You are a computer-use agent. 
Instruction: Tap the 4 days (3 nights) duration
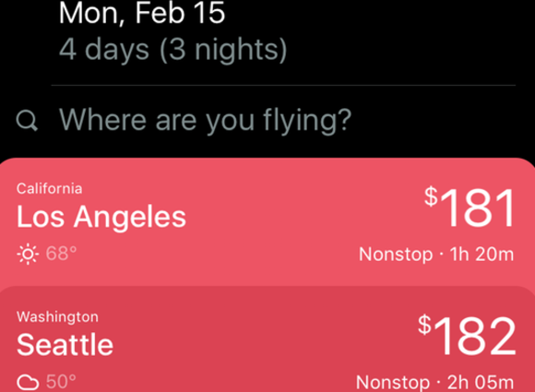click(173, 50)
